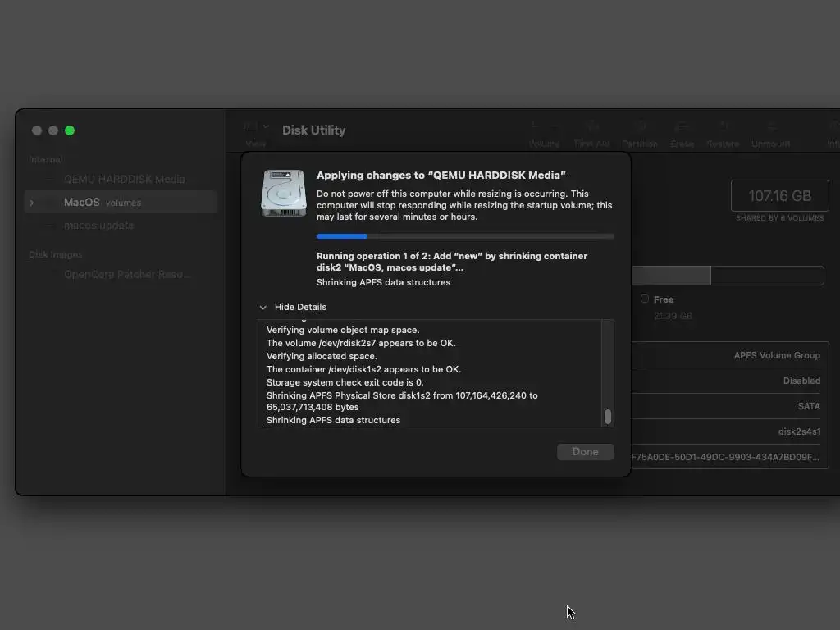Click the 107.16 GB capacity box
This screenshot has height=630, width=840.
click(779, 195)
